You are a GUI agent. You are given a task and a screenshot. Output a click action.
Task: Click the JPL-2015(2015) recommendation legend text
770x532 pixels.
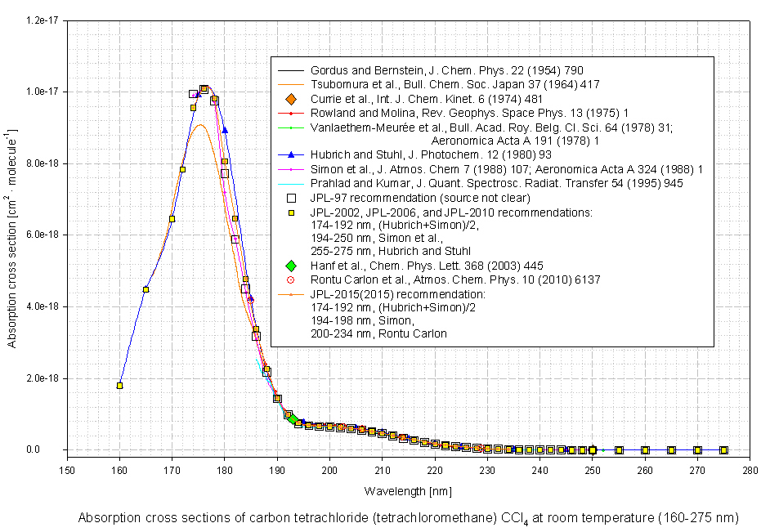pos(398,293)
